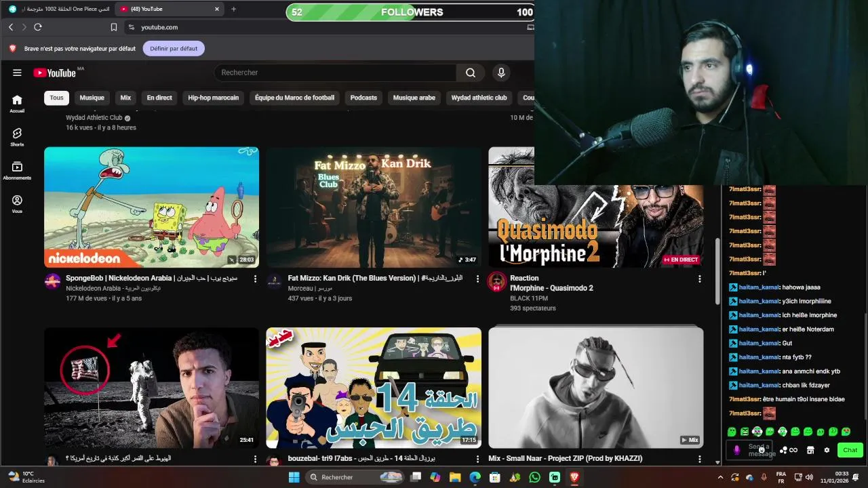Open Abonnements in the sidebar
868x488 pixels.
(17, 170)
